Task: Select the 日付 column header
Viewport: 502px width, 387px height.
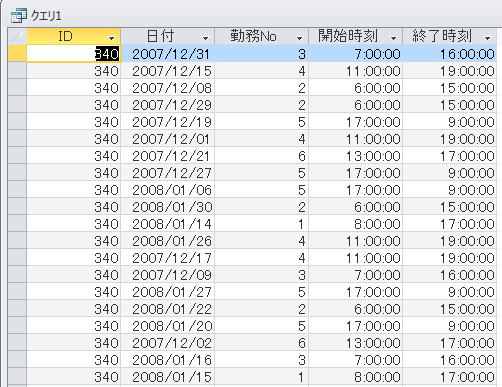Action: pos(168,36)
